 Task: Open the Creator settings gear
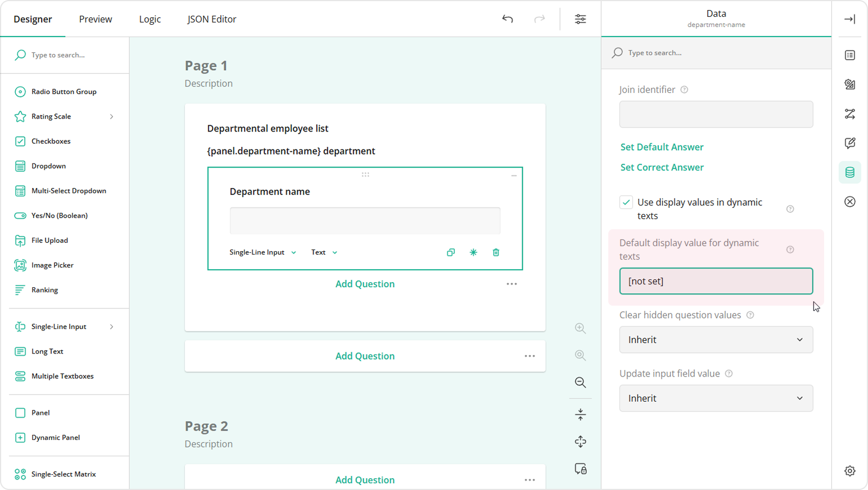849,471
